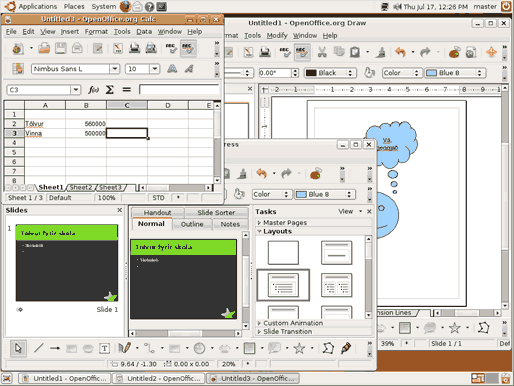This screenshot has width=514, height=386.
Task: Click the Sum icon in Calc formula bar
Action: 110,90
